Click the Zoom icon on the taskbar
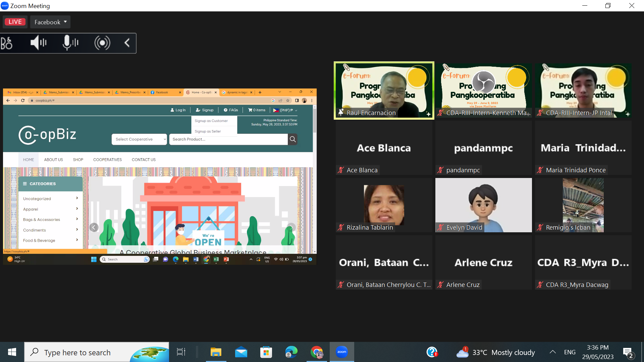This screenshot has width=644, height=362. point(342,352)
